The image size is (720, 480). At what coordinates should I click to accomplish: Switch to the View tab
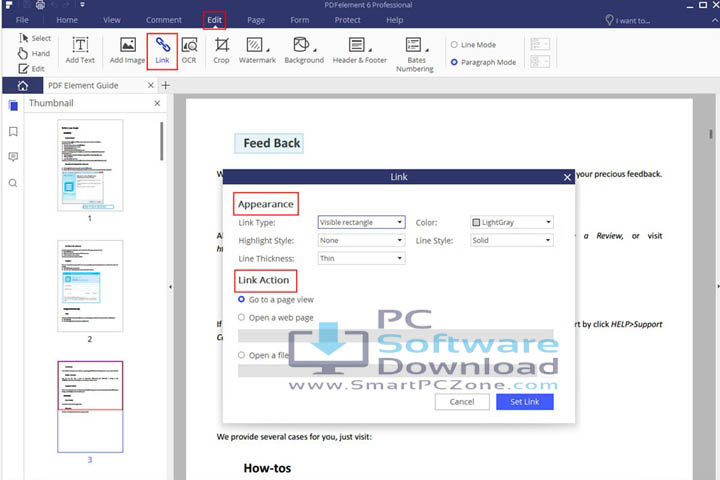[112, 20]
